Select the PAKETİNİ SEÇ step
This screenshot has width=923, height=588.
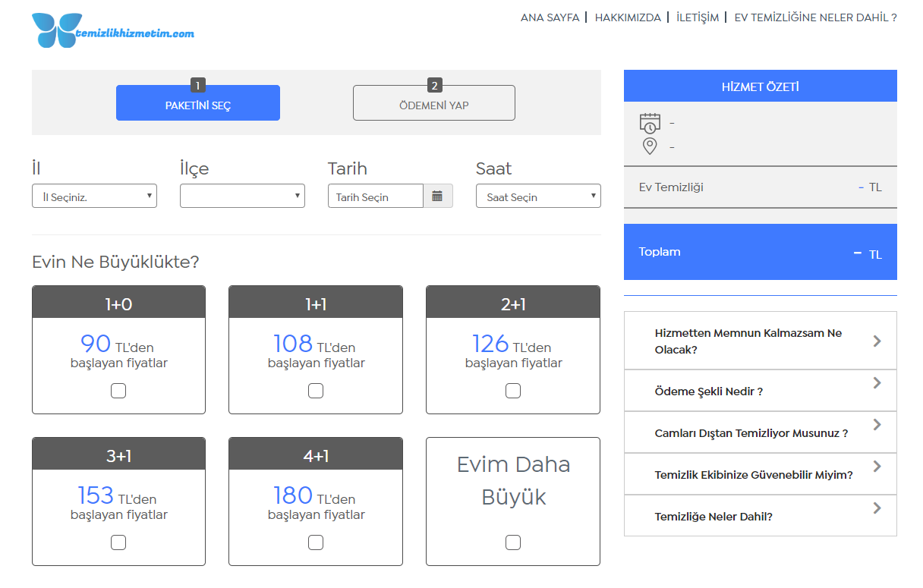[198, 102]
